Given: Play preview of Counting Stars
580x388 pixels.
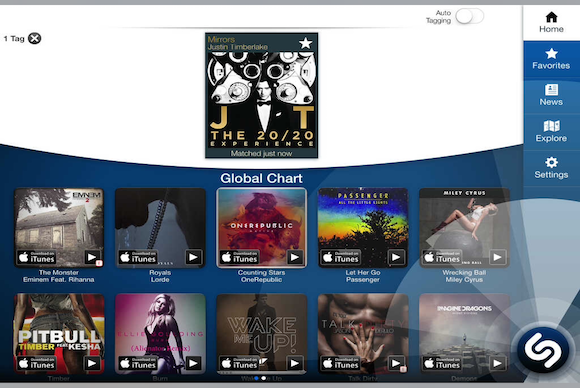Looking at the screenshot, I should 294,257.
